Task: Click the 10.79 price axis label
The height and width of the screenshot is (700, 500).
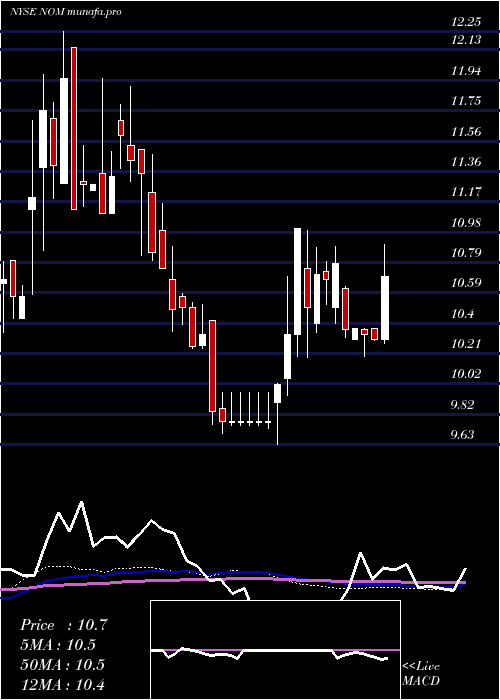Action: coord(466,253)
